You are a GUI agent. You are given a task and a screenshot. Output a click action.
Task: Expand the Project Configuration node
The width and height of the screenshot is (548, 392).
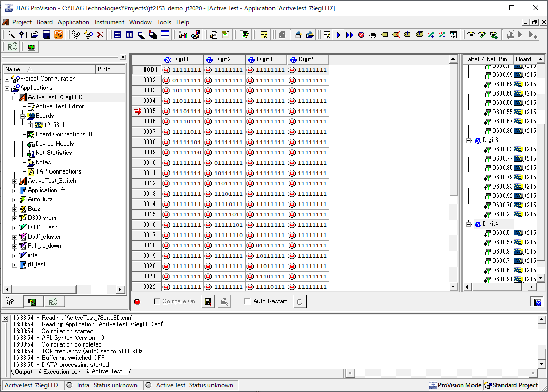(x=7, y=79)
